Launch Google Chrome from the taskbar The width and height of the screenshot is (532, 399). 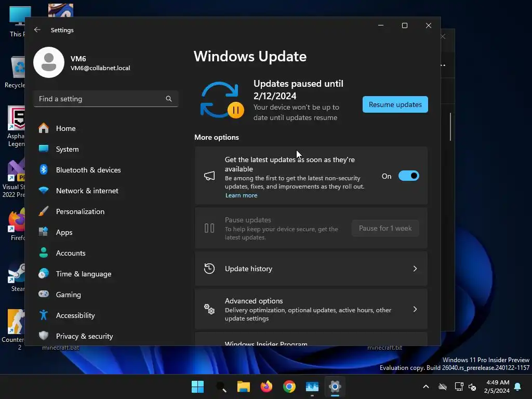click(289, 387)
